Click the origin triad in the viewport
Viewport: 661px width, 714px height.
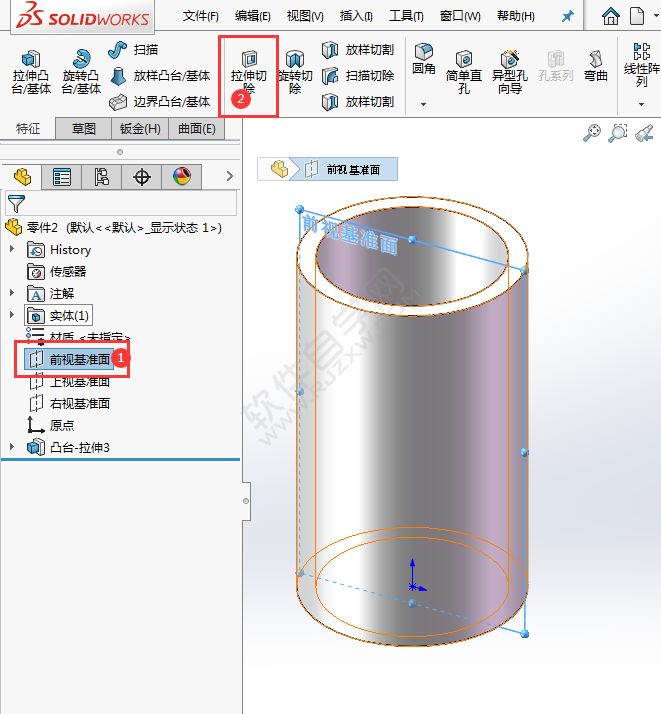[x=415, y=576]
